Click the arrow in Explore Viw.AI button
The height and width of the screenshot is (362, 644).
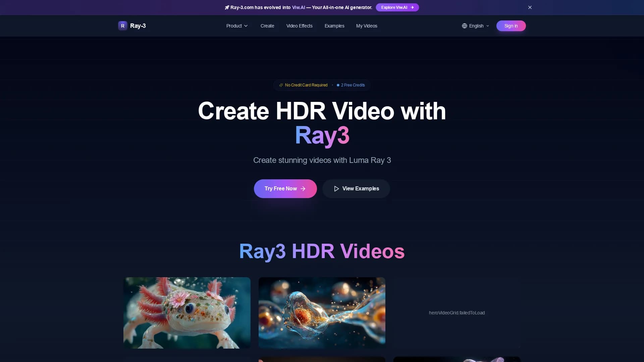pyautogui.click(x=412, y=7)
